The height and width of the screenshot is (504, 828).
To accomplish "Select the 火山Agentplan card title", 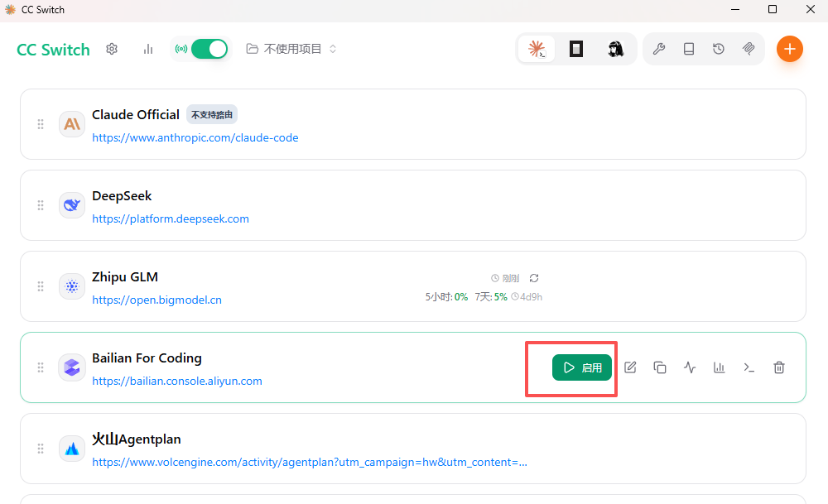I will click(x=137, y=439).
